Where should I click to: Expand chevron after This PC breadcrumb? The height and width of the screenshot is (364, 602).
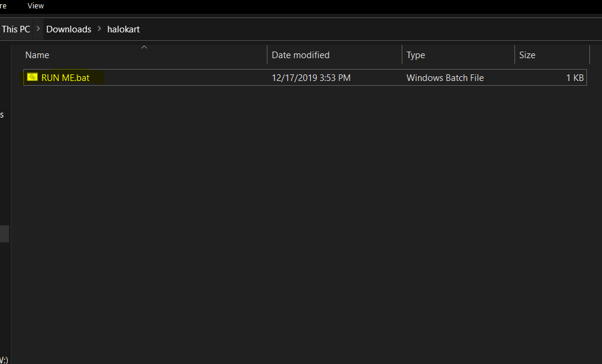[x=38, y=29]
